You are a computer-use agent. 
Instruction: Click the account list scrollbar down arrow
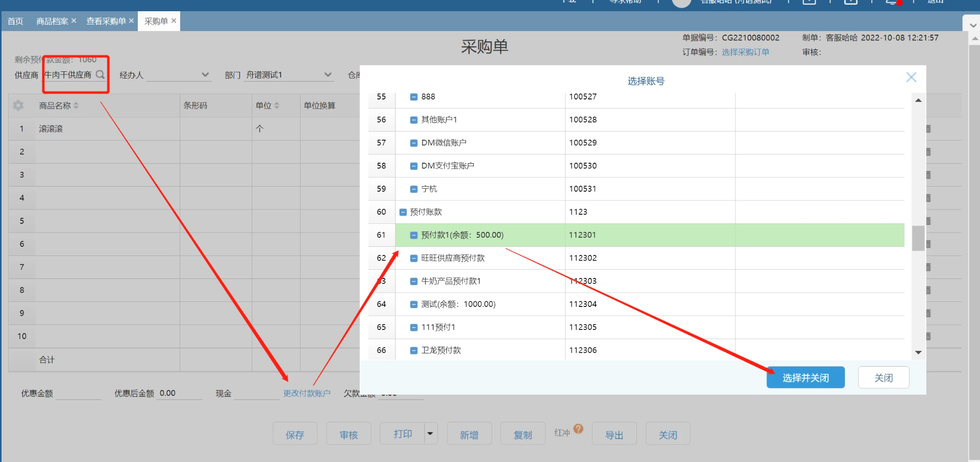click(x=918, y=352)
